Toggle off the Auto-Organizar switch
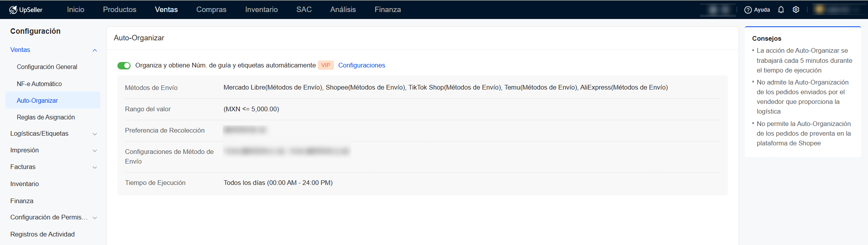868x245 pixels. [x=124, y=66]
